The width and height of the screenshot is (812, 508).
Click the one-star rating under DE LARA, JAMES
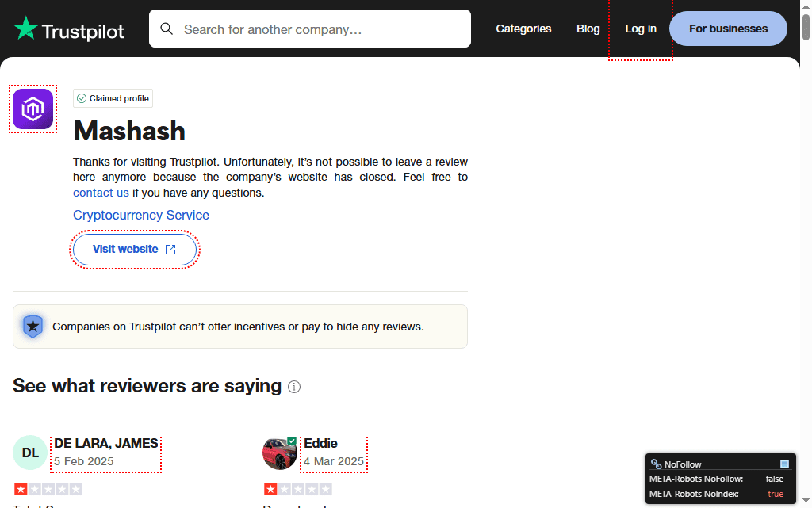48,489
